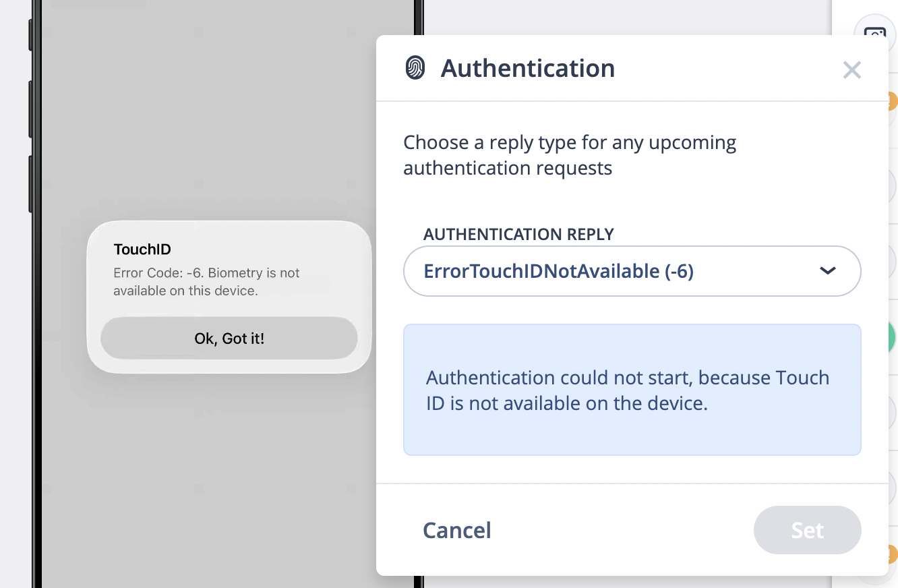Tap "Ok, Got it!" on the TouchID alert

point(229,339)
